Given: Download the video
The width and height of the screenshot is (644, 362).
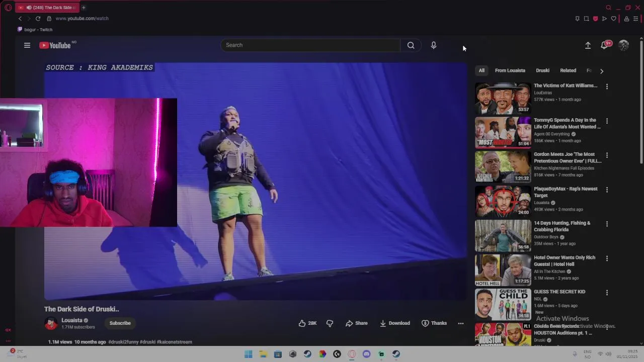Looking at the screenshot, I should (x=394, y=323).
